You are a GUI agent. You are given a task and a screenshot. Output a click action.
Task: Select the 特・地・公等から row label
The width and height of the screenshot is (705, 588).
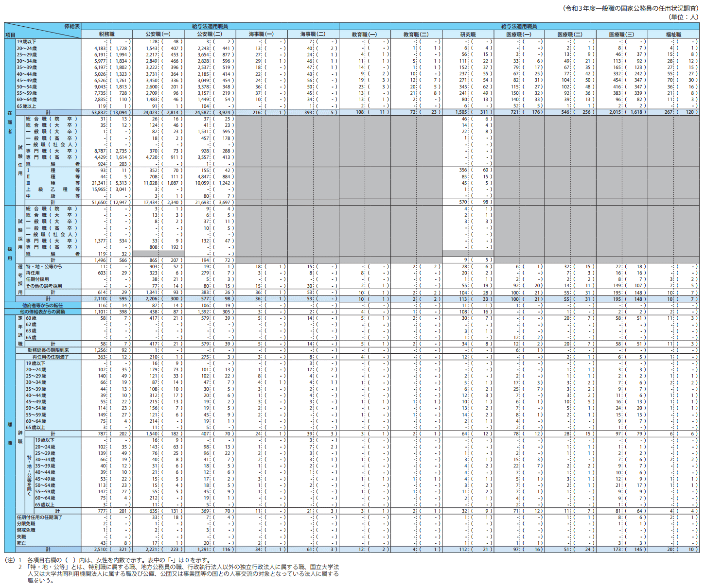click(x=44, y=267)
